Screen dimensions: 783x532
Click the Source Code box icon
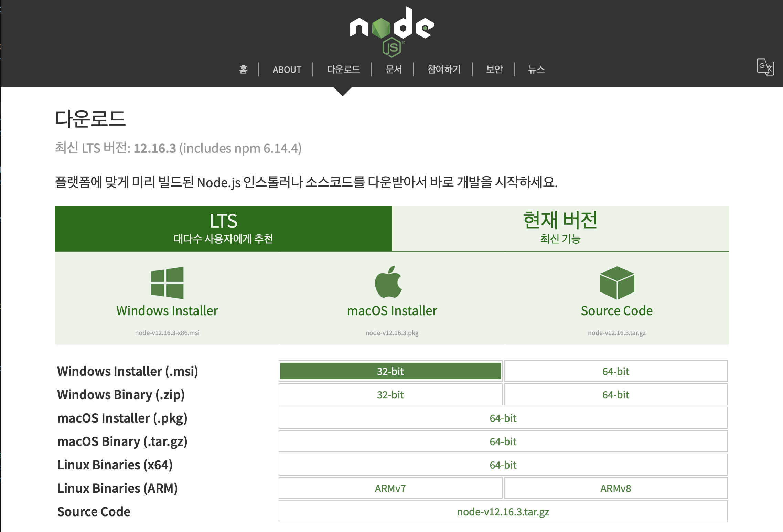tap(616, 283)
